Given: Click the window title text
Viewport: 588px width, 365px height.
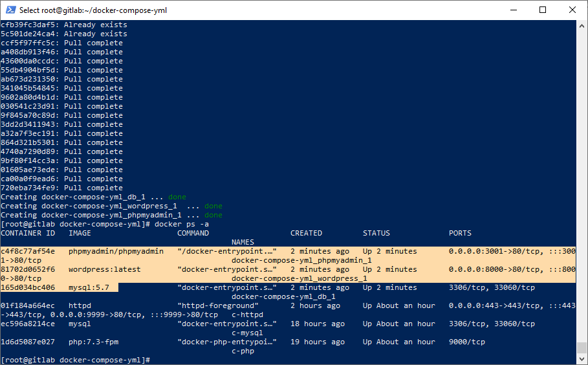Looking at the screenshot, I should pos(89,10).
